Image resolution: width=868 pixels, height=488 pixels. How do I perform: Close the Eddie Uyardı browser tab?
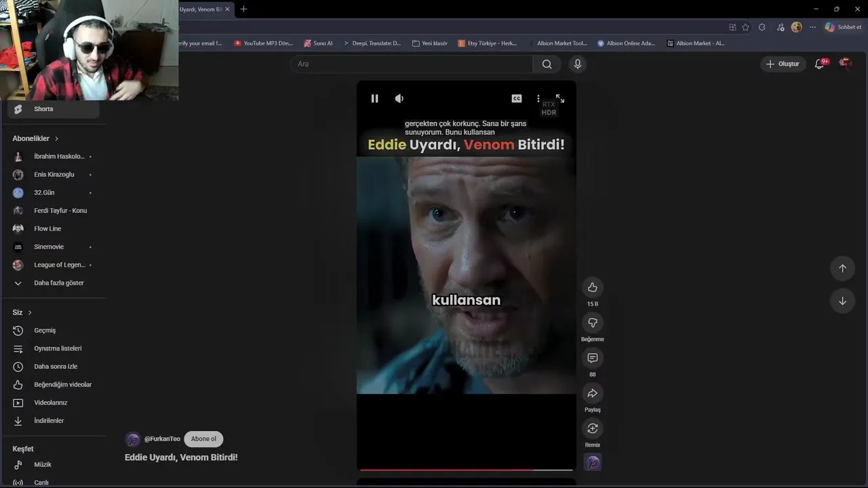click(x=228, y=9)
